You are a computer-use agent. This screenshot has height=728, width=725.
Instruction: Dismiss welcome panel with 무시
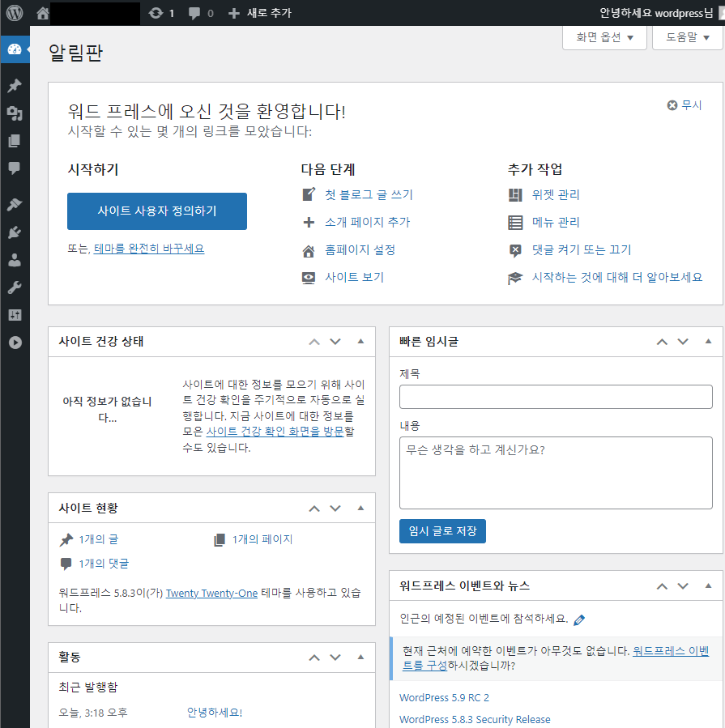pyautogui.click(x=684, y=105)
